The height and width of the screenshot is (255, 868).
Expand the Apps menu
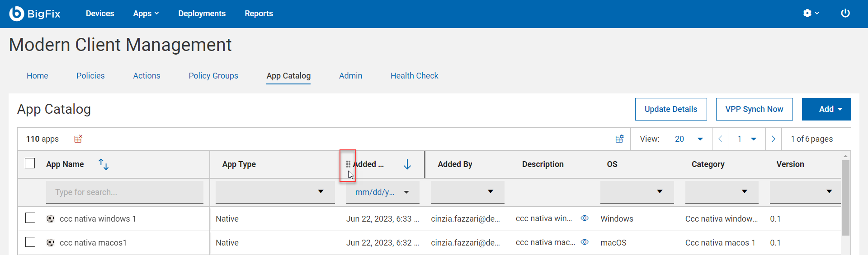(146, 14)
